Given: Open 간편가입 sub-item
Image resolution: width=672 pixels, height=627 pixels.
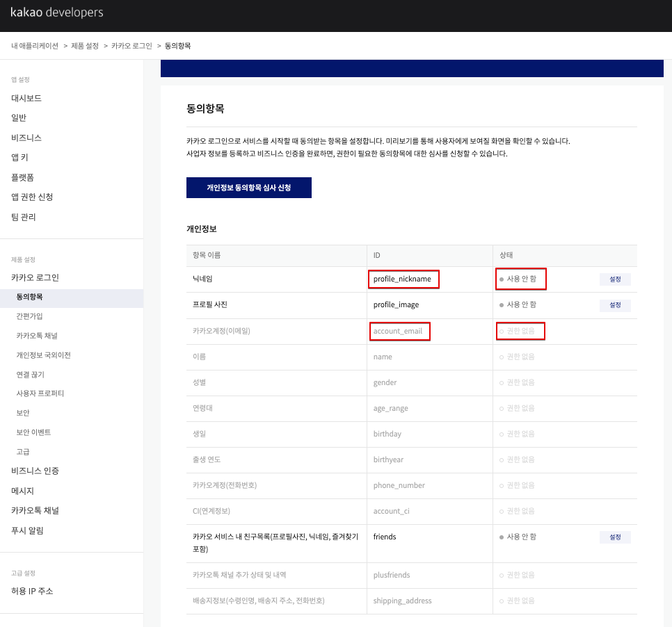Looking at the screenshot, I should pyautogui.click(x=30, y=316).
